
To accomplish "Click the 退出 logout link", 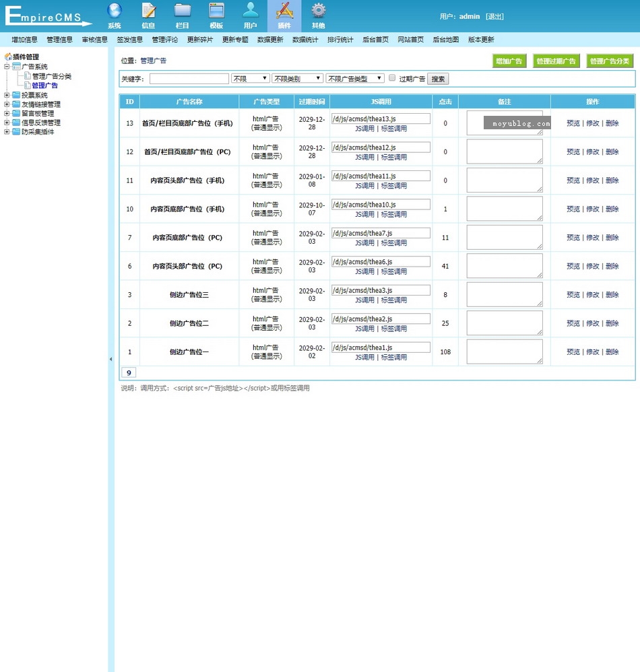I will point(494,16).
